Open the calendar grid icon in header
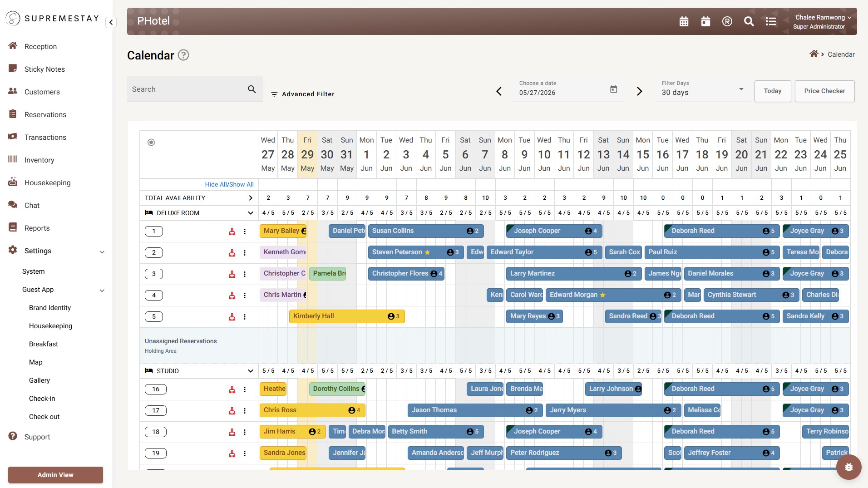This screenshot has width=868, height=488. click(684, 21)
